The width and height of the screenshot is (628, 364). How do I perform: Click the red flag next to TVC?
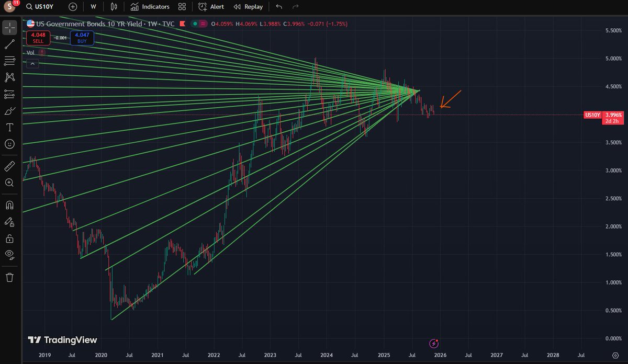[x=182, y=24]
